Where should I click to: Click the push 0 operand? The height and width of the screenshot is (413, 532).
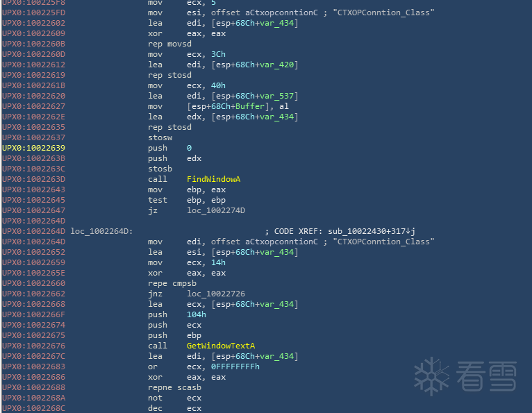pos(189,148)
